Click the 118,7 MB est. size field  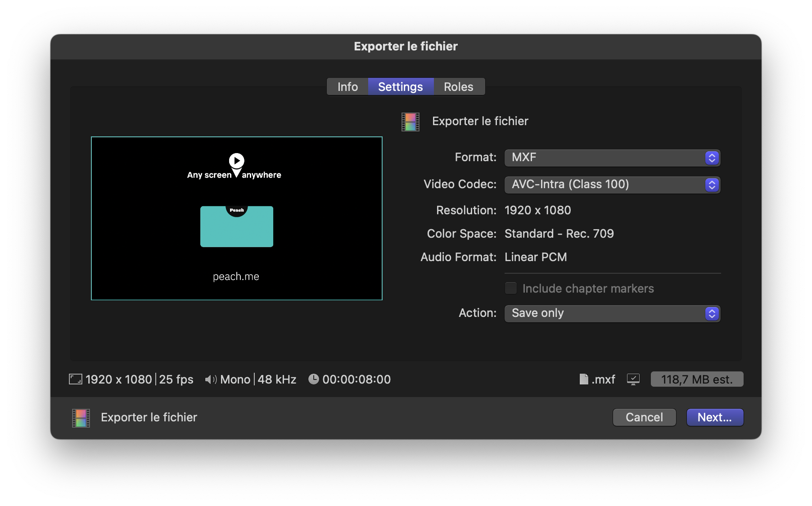pyautogui.click(x=697, y=379)
